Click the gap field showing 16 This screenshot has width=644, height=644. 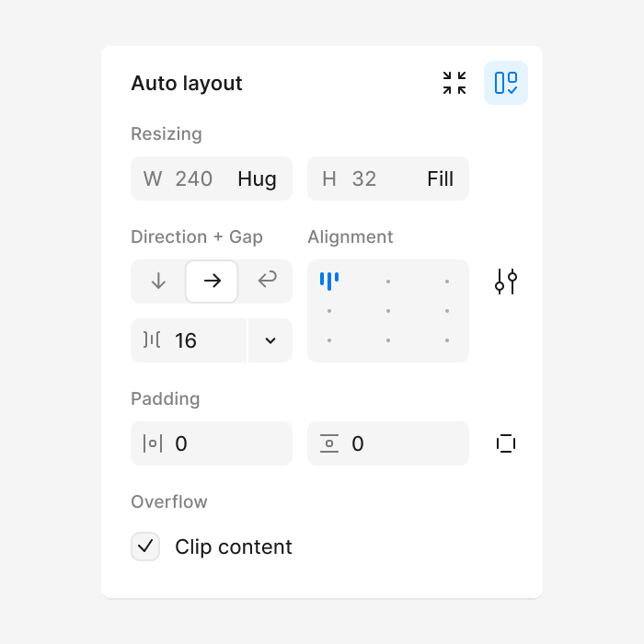189,340
